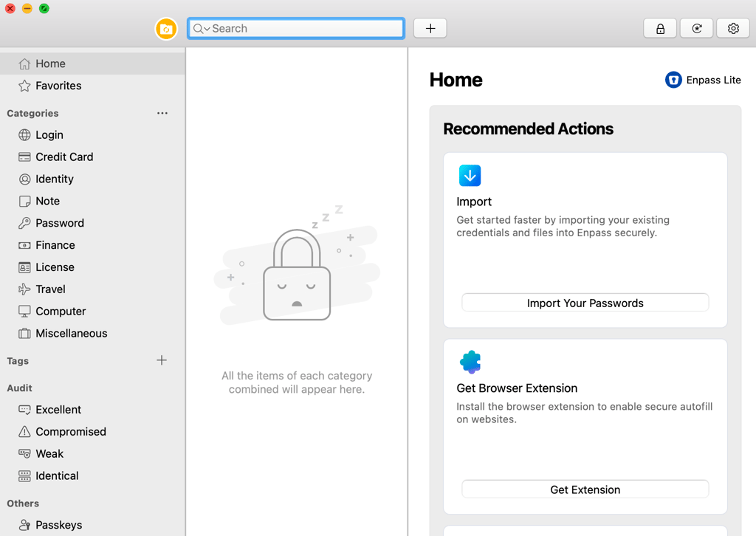Show Identical passwords list

coord(92,476)
